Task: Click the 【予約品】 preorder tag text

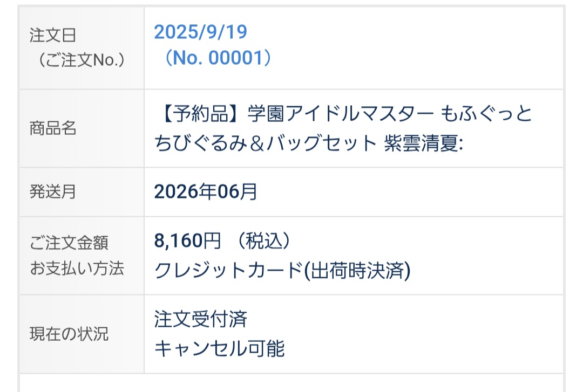Action: (x=200, y=114)
